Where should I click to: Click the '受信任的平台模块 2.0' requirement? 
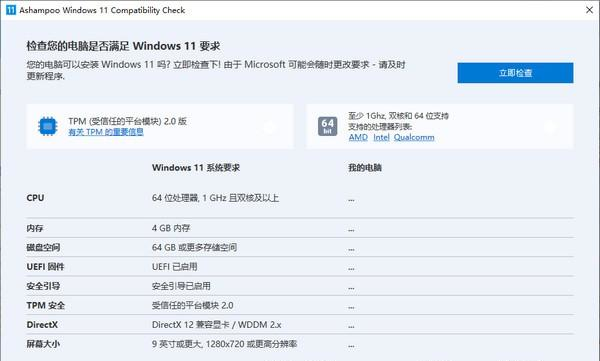[x=192, y=305]
